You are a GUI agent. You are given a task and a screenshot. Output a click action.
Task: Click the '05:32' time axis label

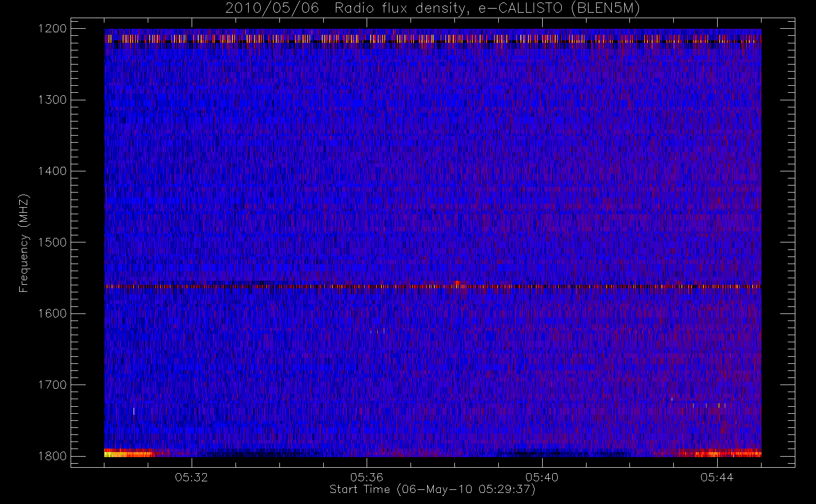(192, 477)
